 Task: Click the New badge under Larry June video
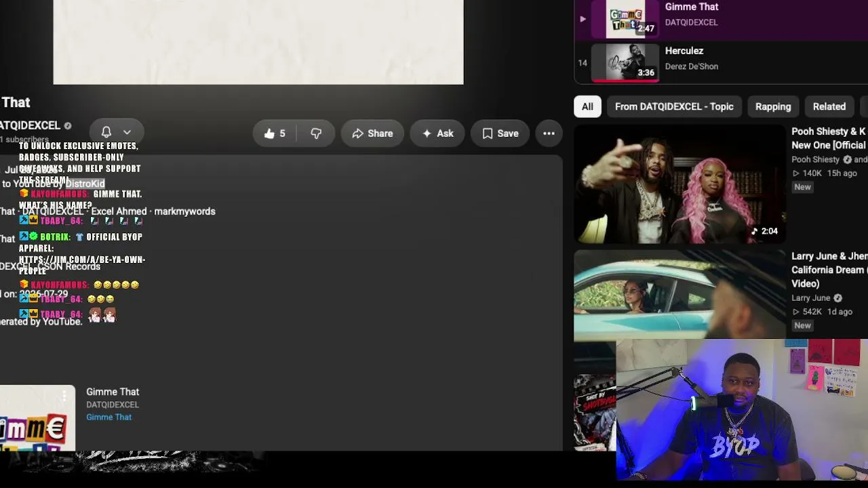[x=802, y=325]
